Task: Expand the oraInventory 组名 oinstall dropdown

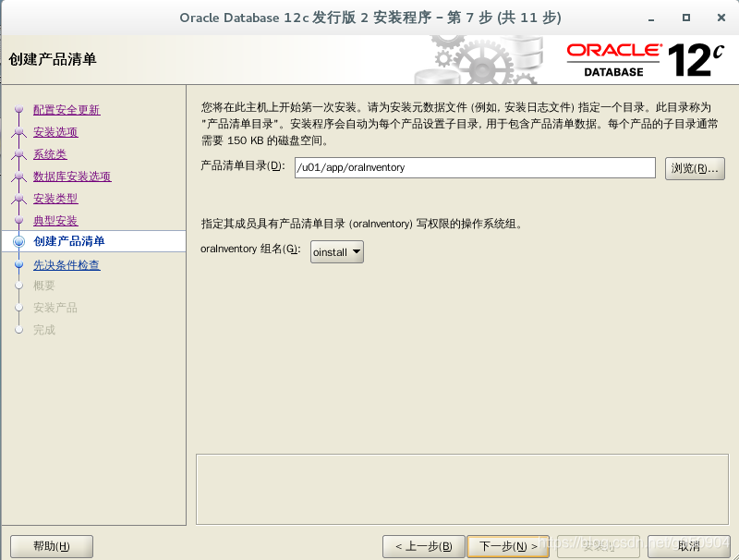Action: (337, 252)
